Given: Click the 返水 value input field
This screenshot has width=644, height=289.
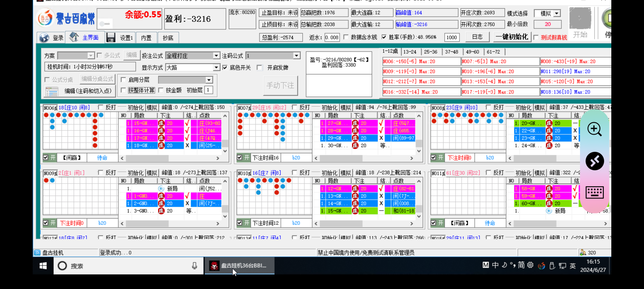Looking at the screenshot, I should pos(332,38).
